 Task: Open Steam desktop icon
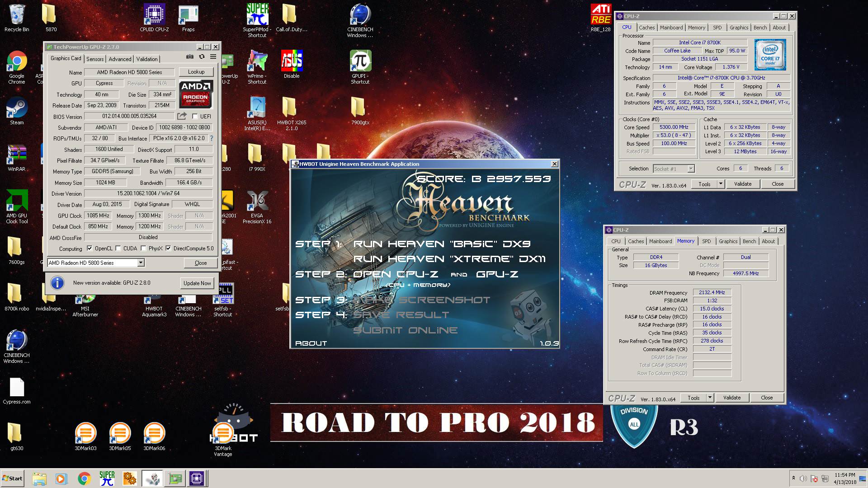(x=17, y=111)
